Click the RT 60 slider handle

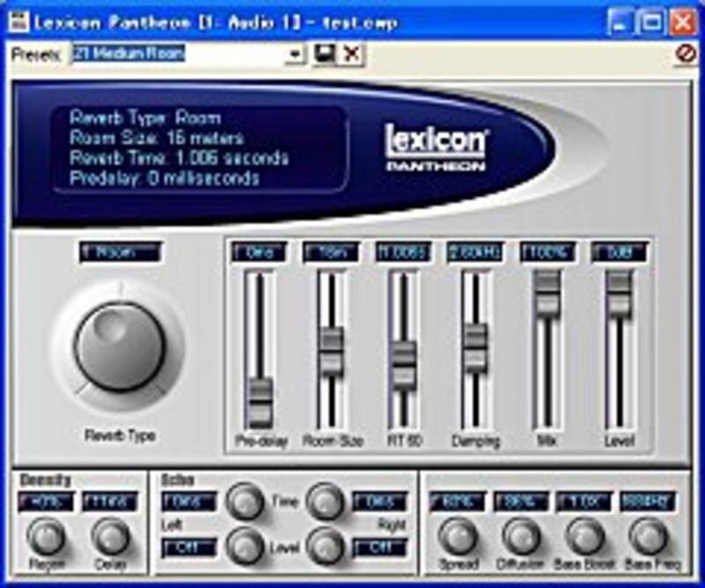pyautogui.click(x=404, y=365)
